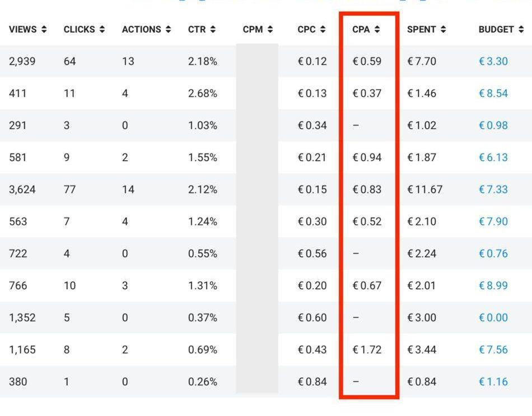The image size is (532, 416).
Task: Open the € 0.76 budget link
Action: tap(493, 253)
